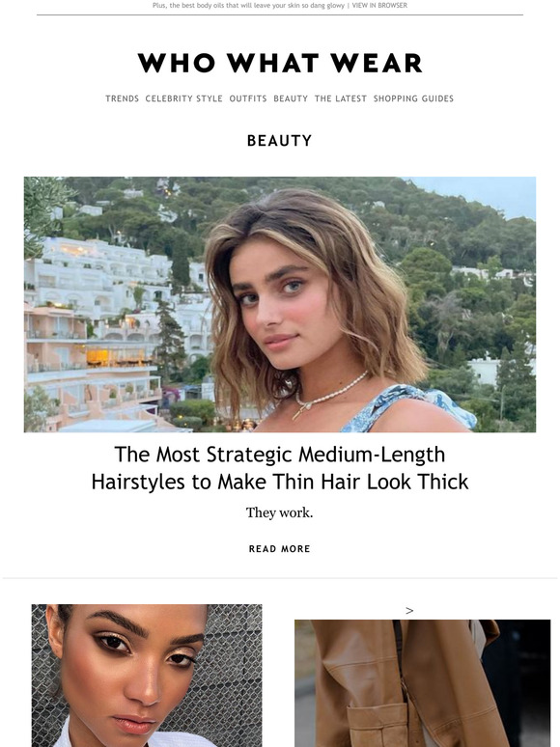Click the preheader body oils text
Screen dimensions: 560x747
point(248,5)
